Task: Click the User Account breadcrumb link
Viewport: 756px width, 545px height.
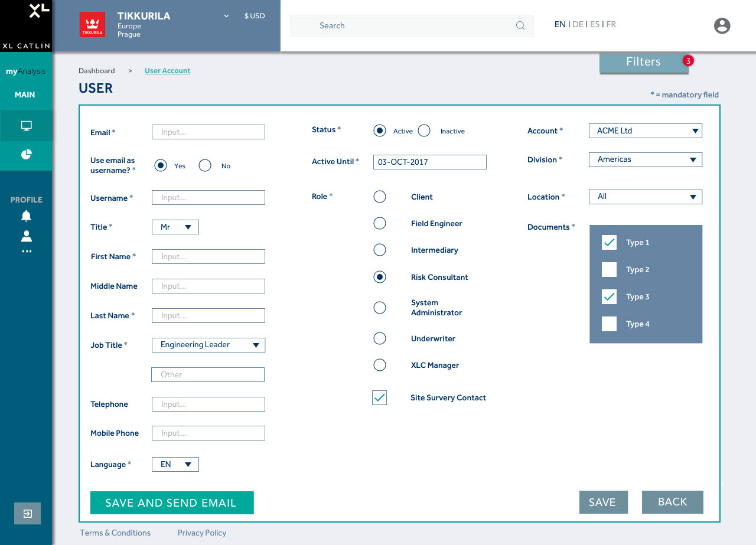Action: (167, 71)
